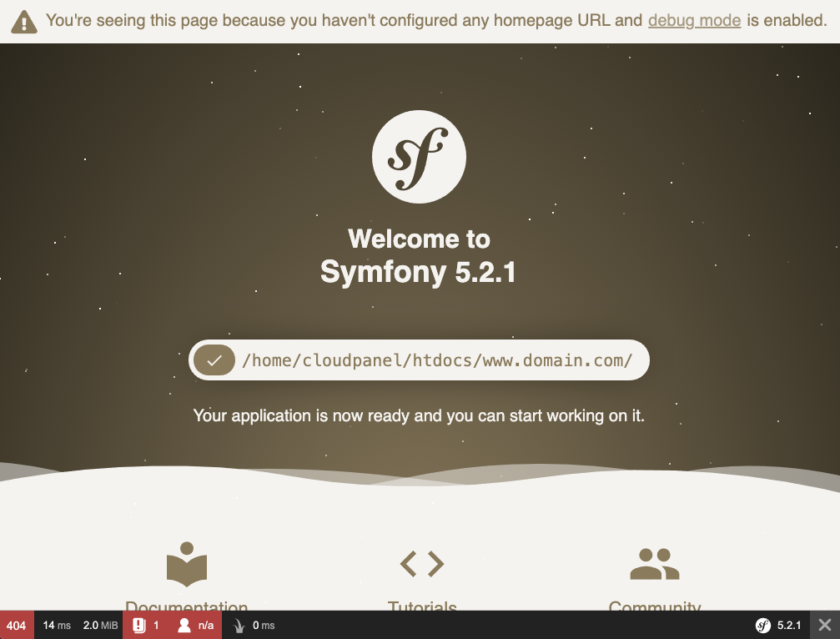Click the Symfony 5.2.1 version in toolbar
Screen dimensions: 840x639
[x=778, y=625]
